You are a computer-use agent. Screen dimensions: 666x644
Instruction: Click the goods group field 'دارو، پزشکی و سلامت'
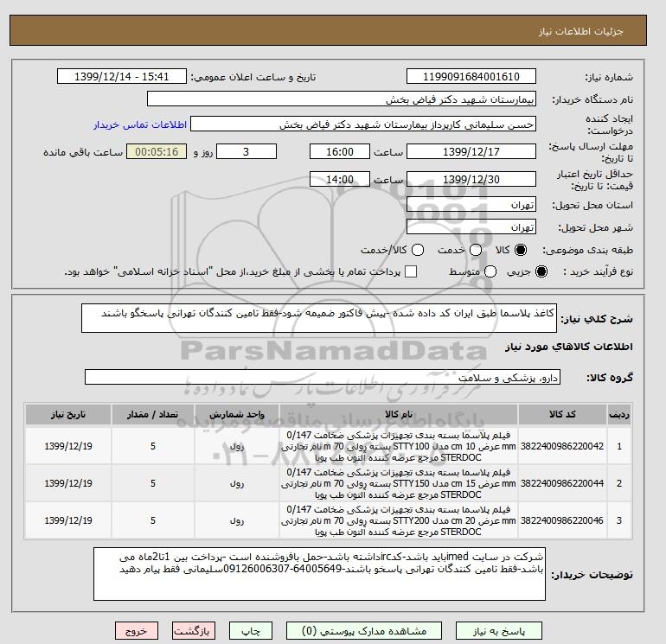[323, 377]
